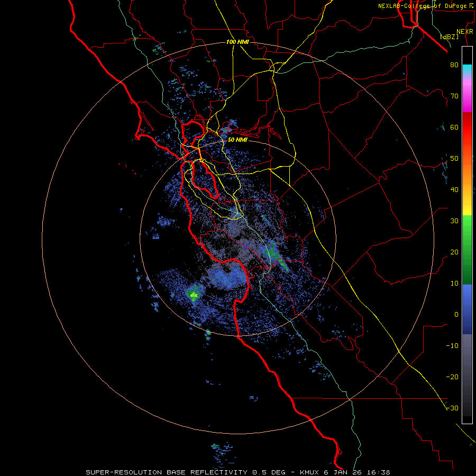Pick the bright green segment of color bar
476x476 pixels.
point(467,225)
